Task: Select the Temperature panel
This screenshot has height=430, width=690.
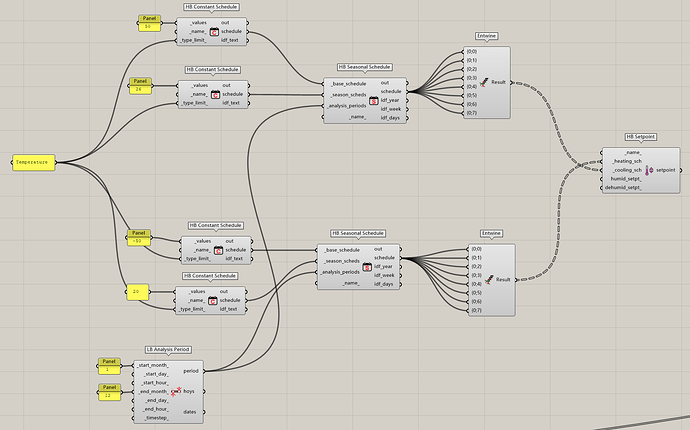Action: coord(33,162)
